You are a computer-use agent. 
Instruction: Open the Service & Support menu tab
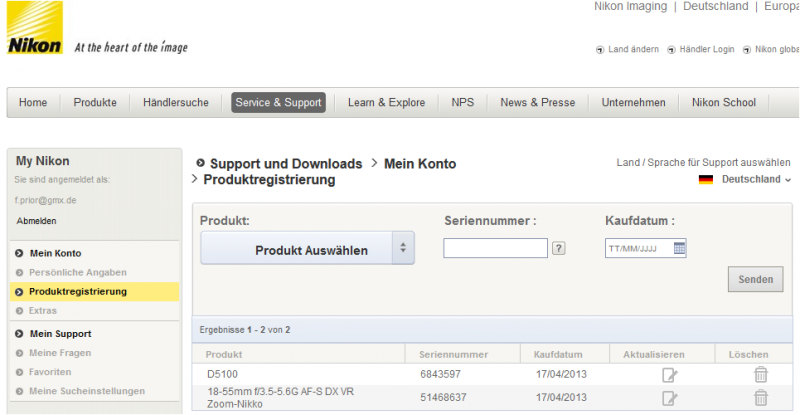[x=278, y=102]
